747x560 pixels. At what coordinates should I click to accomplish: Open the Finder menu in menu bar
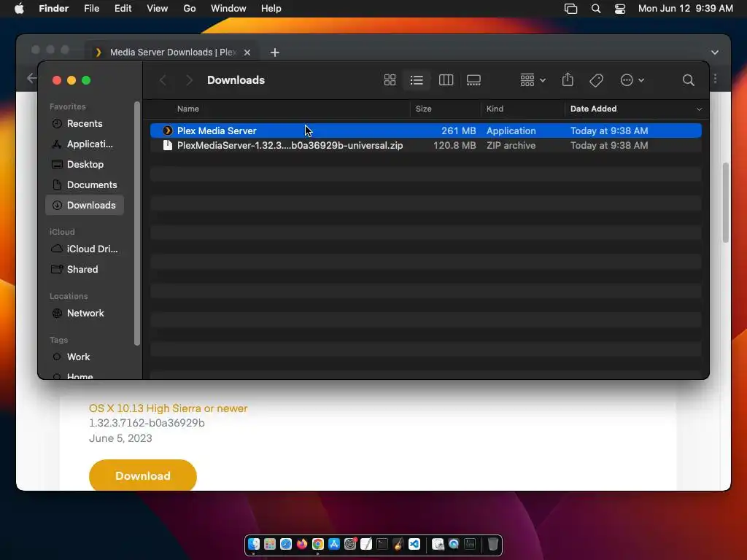[x=53, y=9]
